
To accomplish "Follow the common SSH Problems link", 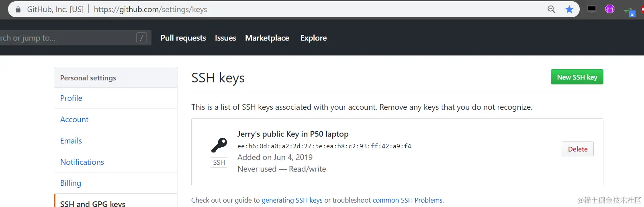I will 407,200.
